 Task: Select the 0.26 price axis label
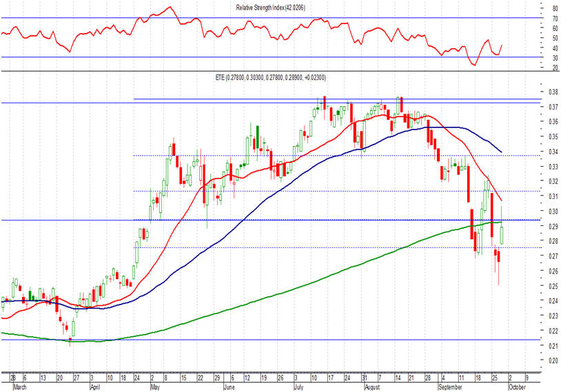point(553,271)
